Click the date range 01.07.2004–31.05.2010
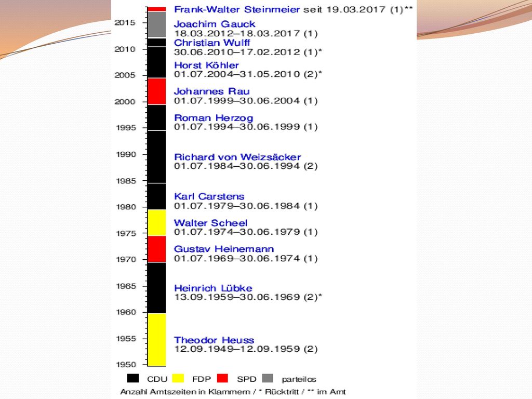Viewport: 532px width, 399px height. tap(237, 74)
